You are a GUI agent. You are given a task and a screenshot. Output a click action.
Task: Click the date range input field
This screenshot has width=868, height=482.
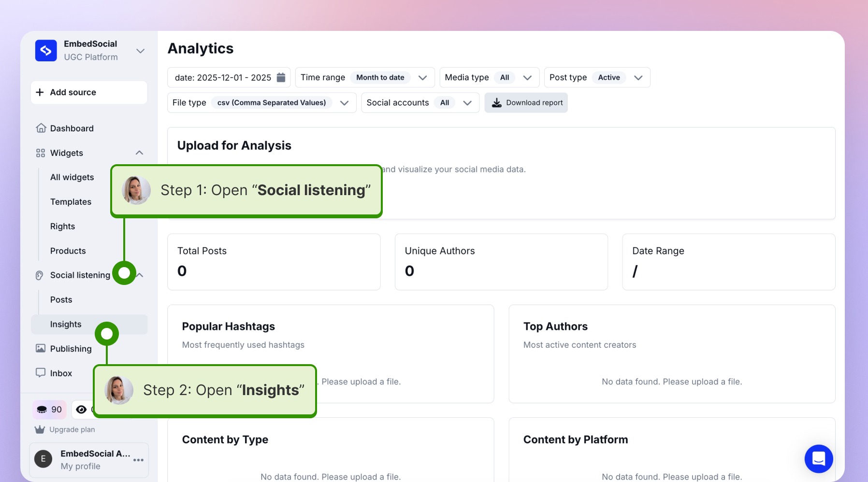pyautogui.click(x=229, y=77)
